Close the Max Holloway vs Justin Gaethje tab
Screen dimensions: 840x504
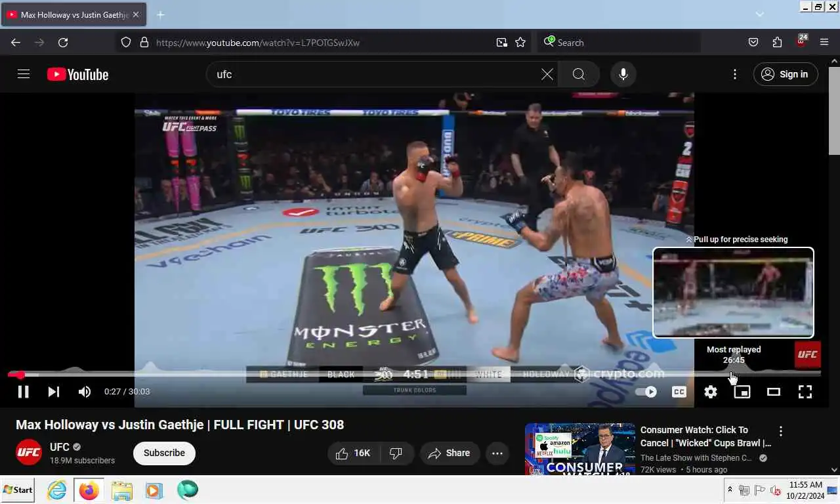click(136, 14)
